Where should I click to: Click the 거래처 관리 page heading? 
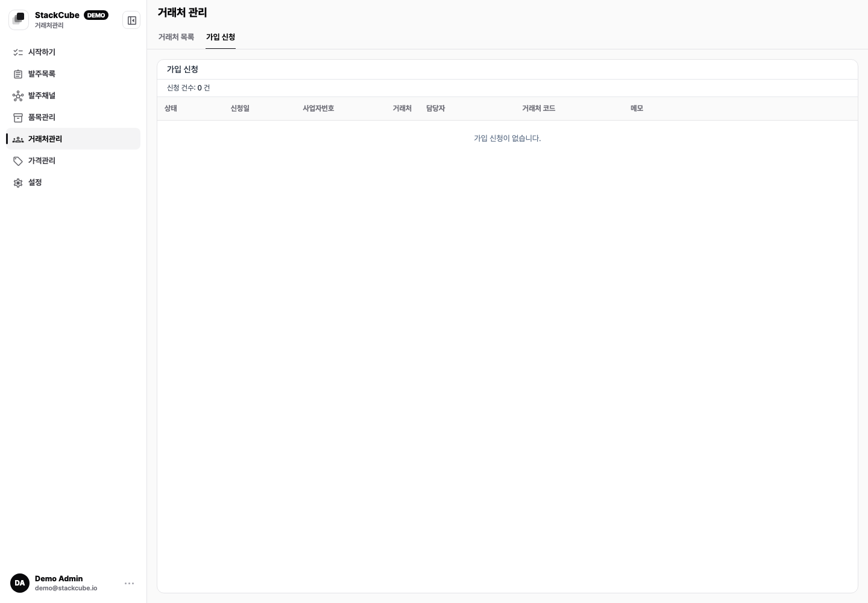point(182,12)
